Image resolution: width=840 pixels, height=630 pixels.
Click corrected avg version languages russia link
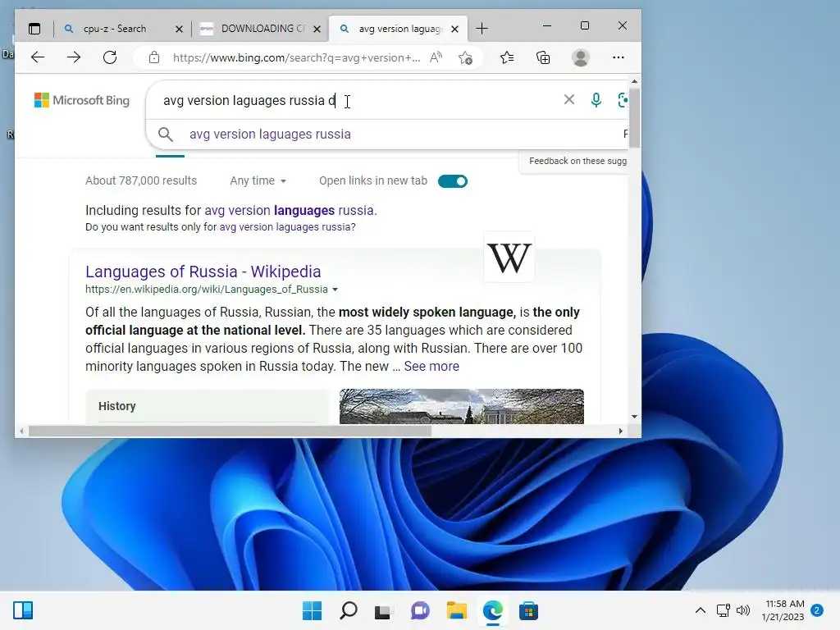point(290,211)
